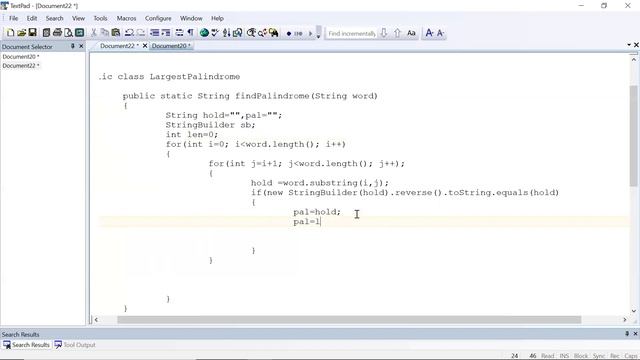
Task: Open Find in Files binoculars icon
Action: pyautogui.click(x=273, y=33)
